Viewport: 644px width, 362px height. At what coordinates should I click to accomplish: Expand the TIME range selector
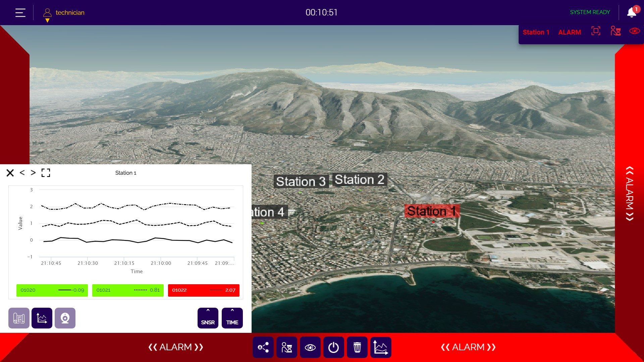[x=232, y=318]
